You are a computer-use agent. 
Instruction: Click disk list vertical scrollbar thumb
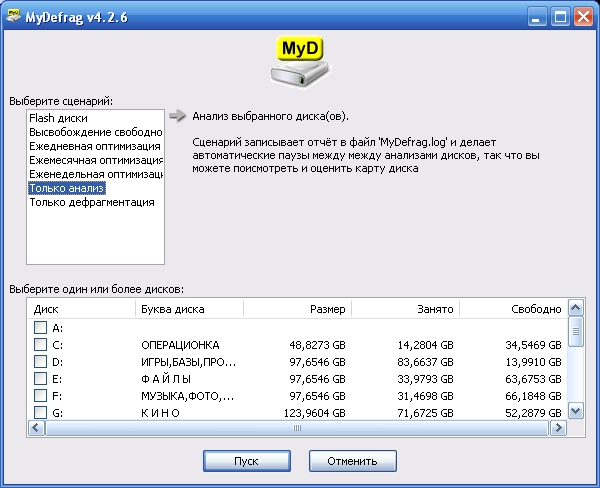pyautogui.click(x=576, y=331)
